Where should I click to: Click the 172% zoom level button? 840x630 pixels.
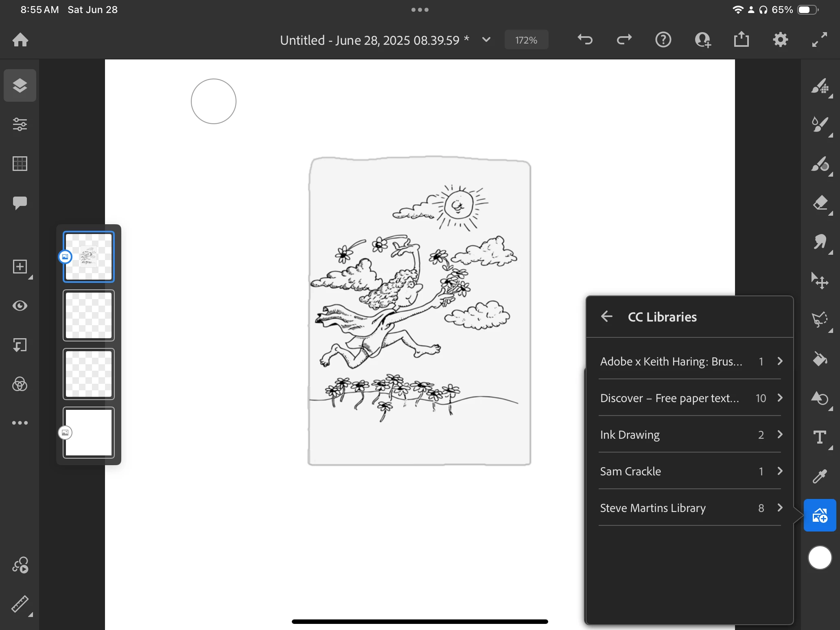[526, 40]
